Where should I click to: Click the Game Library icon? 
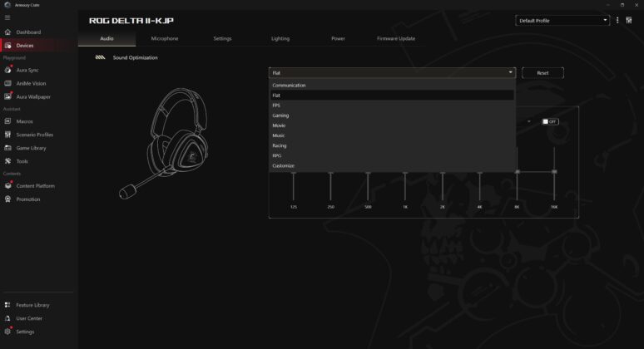click(7, 148)
